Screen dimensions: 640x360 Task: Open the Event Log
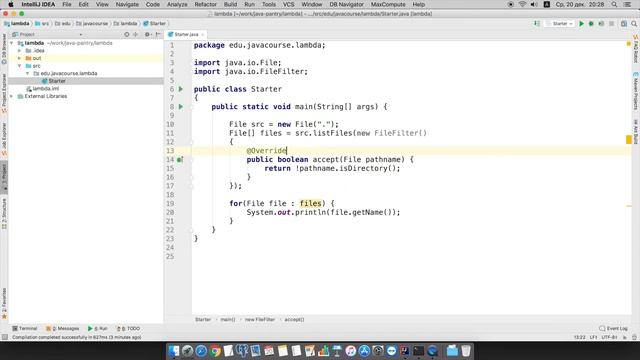pos(613,329)
